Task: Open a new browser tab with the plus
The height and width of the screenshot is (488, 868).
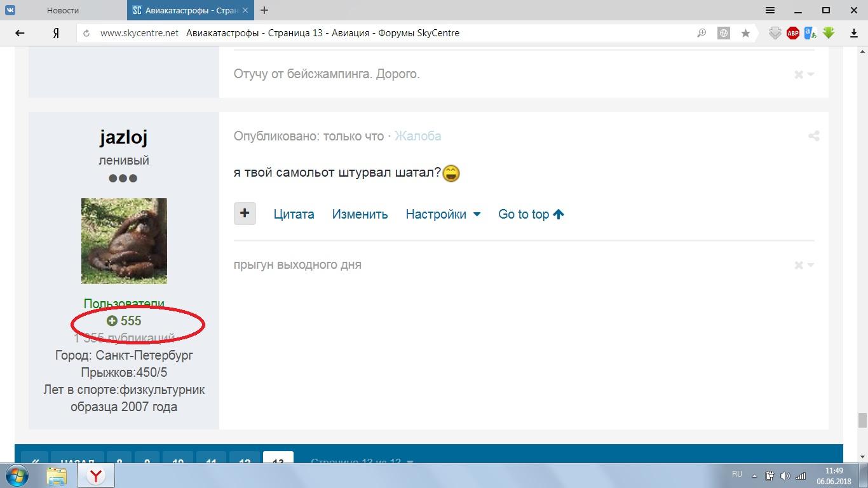Action: [264, 10]
